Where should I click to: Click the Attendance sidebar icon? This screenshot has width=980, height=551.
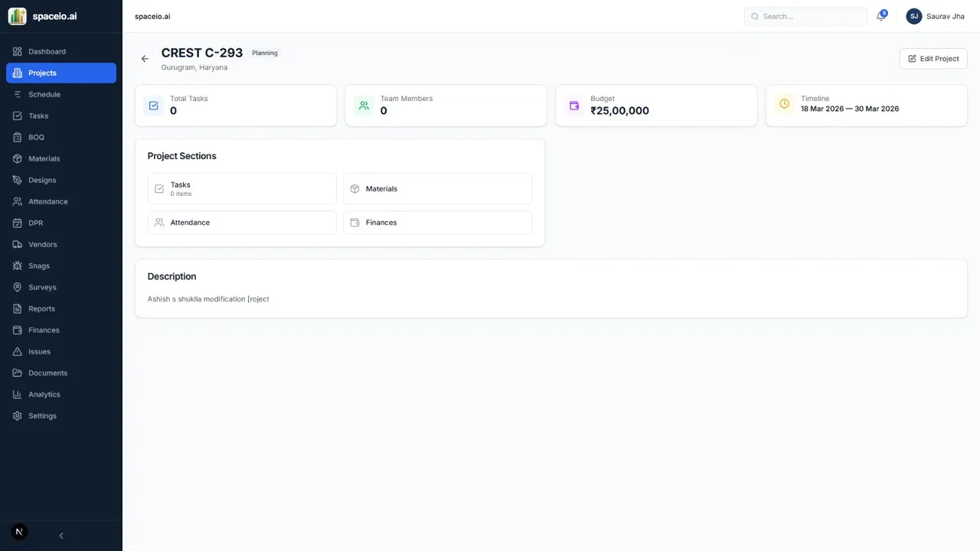(x=18, y=201)
